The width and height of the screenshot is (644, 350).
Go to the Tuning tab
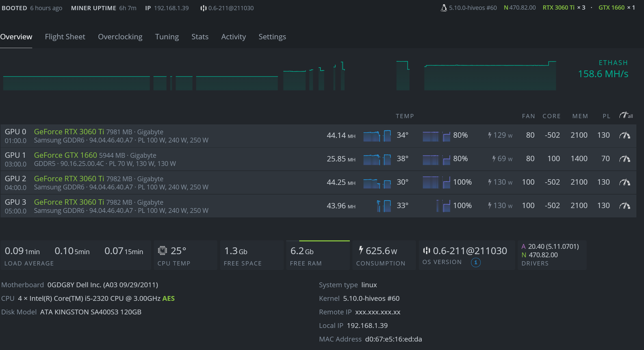click(x=167, y=37)
